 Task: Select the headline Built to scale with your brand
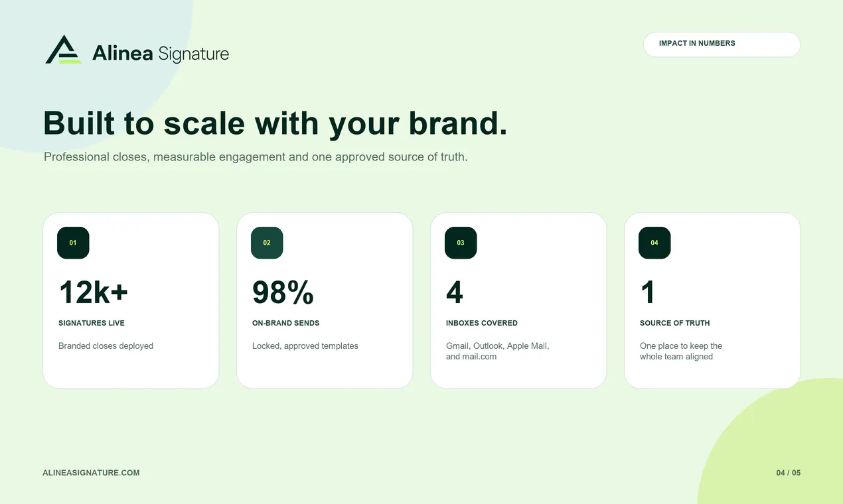tap(275, 124)
